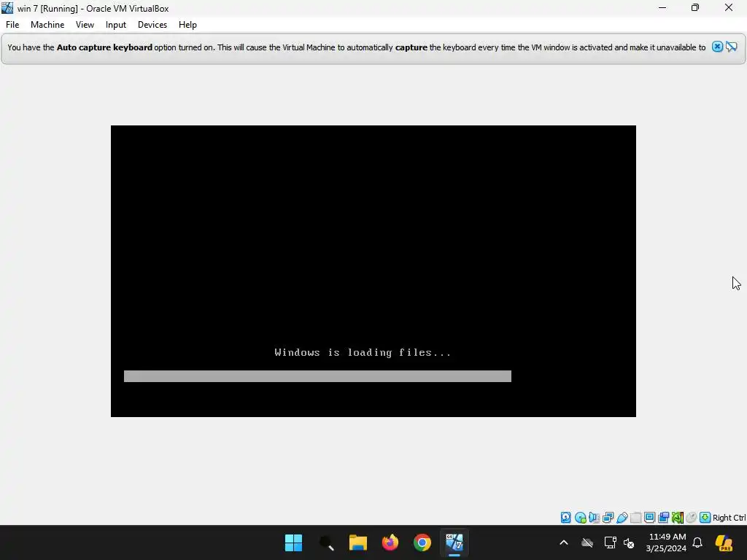Open the notifications bell
Image resolution: width=747 pixels, height=560 pixels.
[697, 542]
